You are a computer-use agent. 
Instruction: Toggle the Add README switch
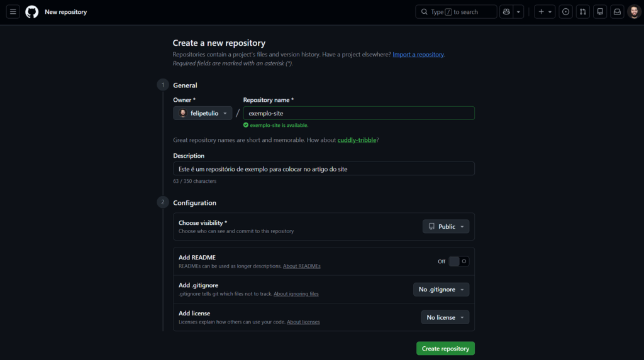coord(459,261)
